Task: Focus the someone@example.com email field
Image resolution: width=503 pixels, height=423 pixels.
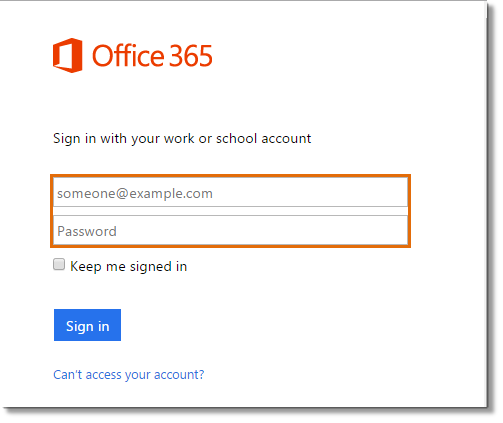Action: point(230,192)
